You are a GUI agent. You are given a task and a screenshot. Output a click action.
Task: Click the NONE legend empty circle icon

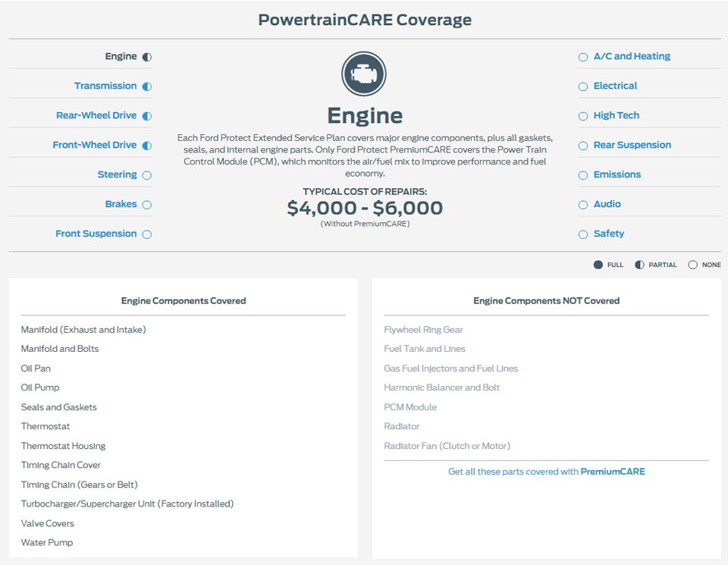pyautogui.click(x=692, y=265)
